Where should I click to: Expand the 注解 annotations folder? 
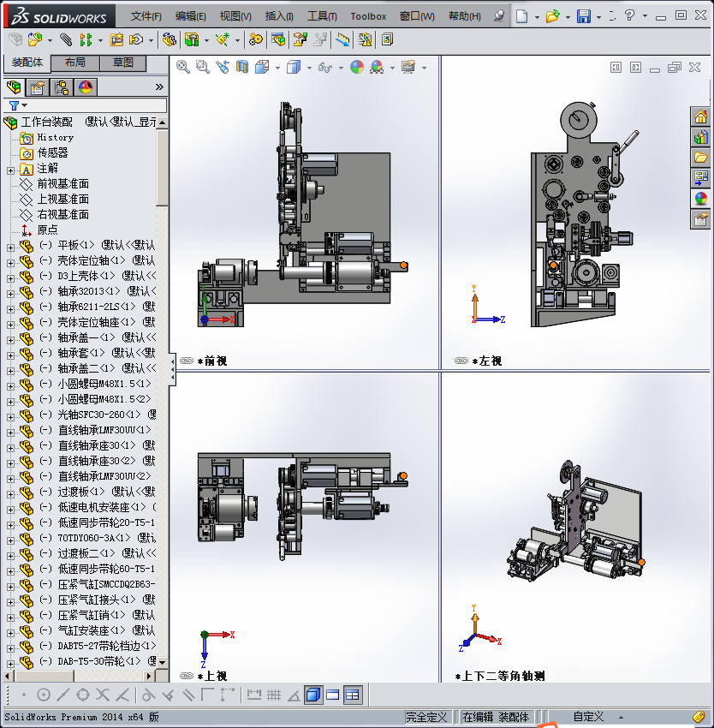point(10,169)
